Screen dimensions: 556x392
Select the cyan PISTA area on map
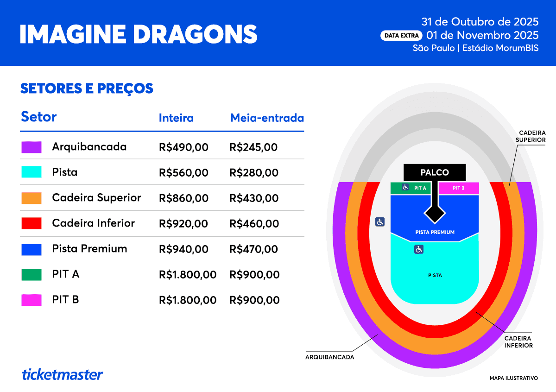click(x=435, y=273)
